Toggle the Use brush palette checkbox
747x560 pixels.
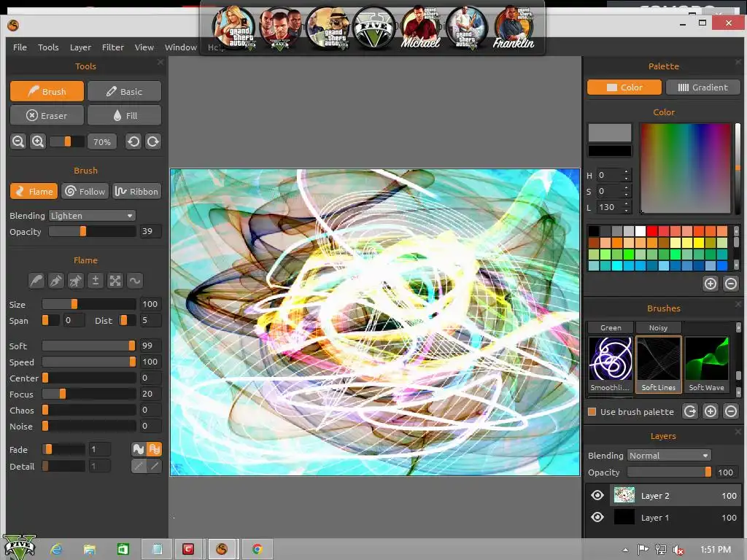click(x=592, y=412)
